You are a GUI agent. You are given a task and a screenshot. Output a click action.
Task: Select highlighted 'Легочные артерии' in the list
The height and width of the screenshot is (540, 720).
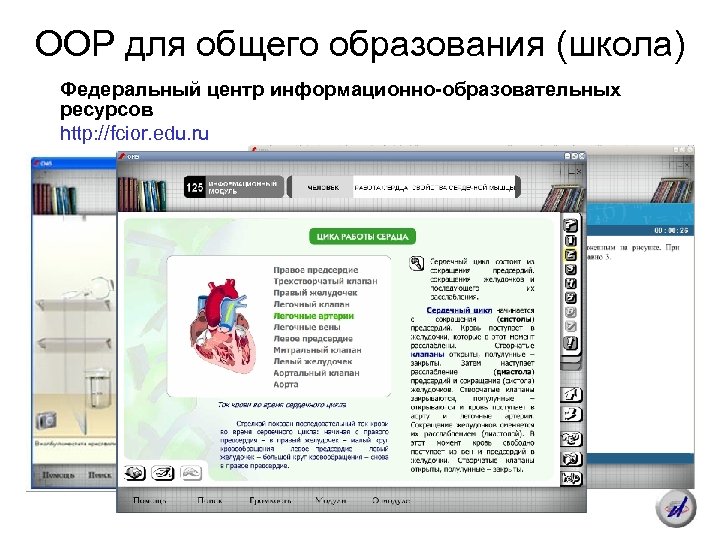(314, 316)
